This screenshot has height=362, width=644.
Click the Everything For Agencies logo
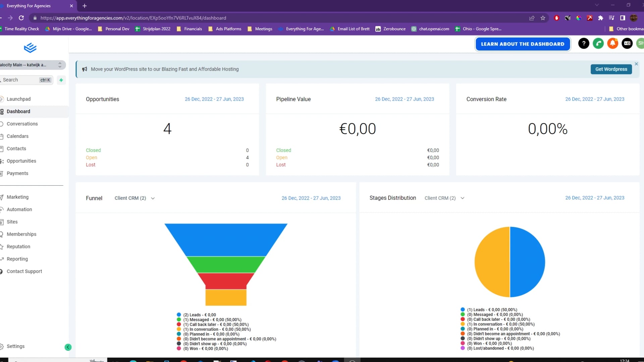coord(30,48)
